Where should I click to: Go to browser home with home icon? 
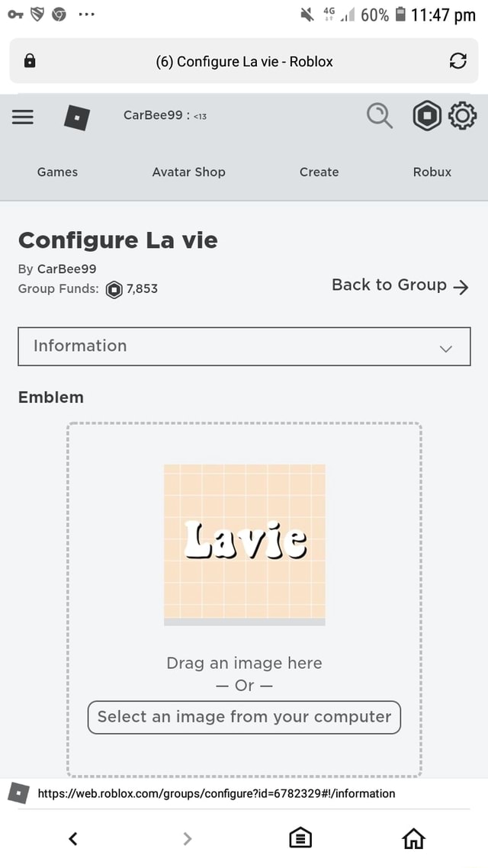(413, 837)
